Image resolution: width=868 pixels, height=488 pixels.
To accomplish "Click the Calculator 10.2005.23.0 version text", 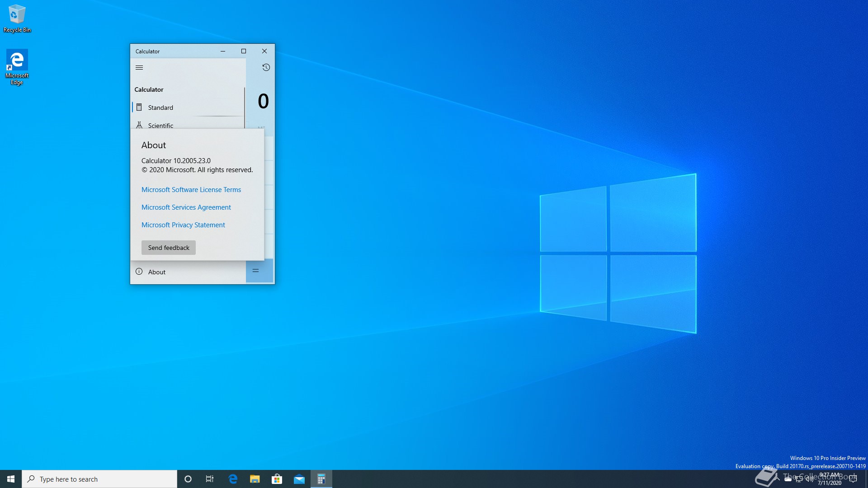I will (176, 161).
